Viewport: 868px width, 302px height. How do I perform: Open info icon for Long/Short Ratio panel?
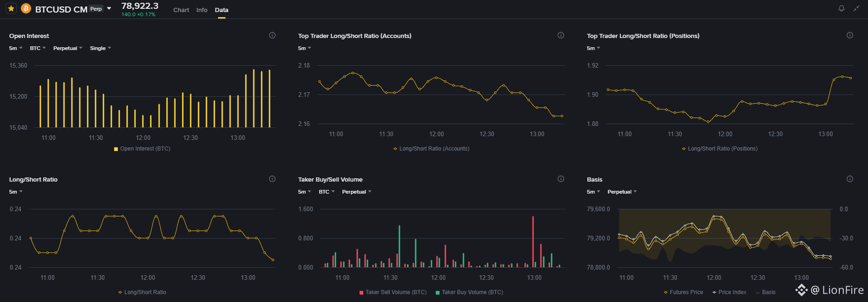pos(272,179)
